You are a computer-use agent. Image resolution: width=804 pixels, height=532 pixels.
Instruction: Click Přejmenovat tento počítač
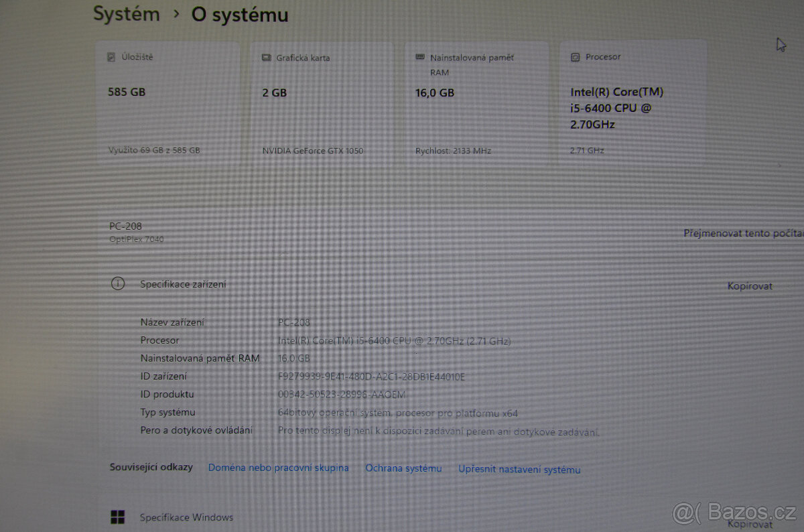[742, 233]
